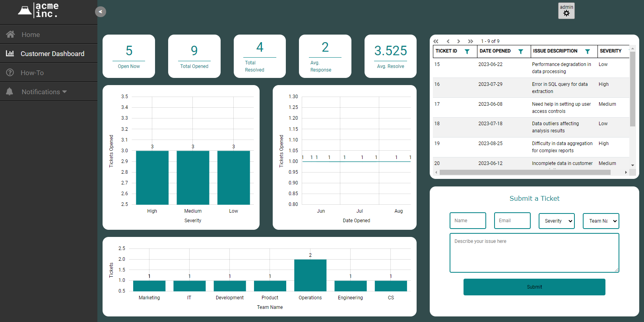Image resolution: width=644 pixels, height=322 pixels.
Task: Click the Name input field
Action: pyautogui.click(x=468, y=221)
